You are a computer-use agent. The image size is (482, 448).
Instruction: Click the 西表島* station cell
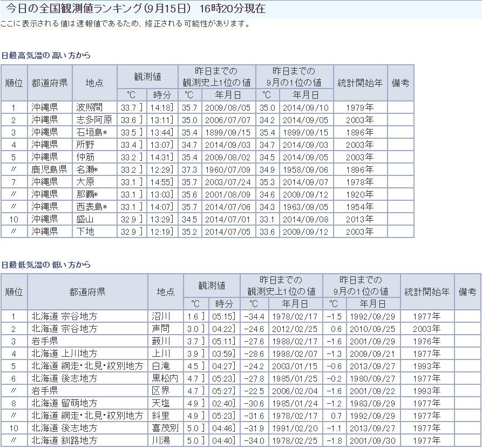click(92, 207)
